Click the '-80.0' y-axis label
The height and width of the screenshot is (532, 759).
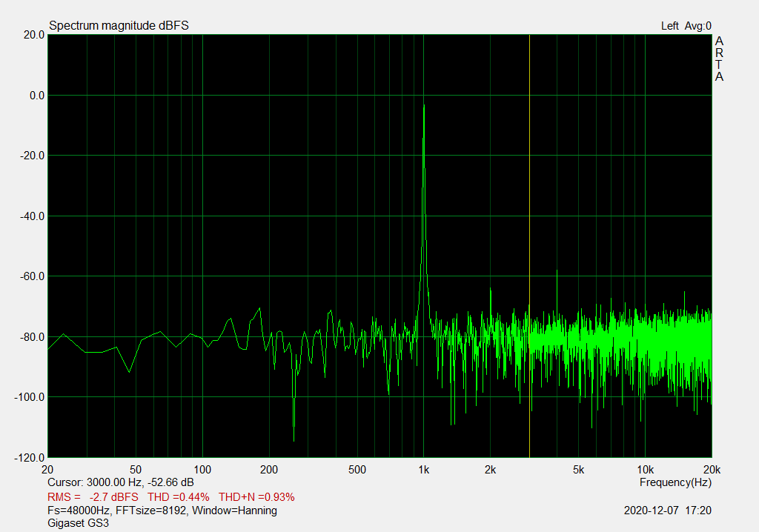coord(32,337)
